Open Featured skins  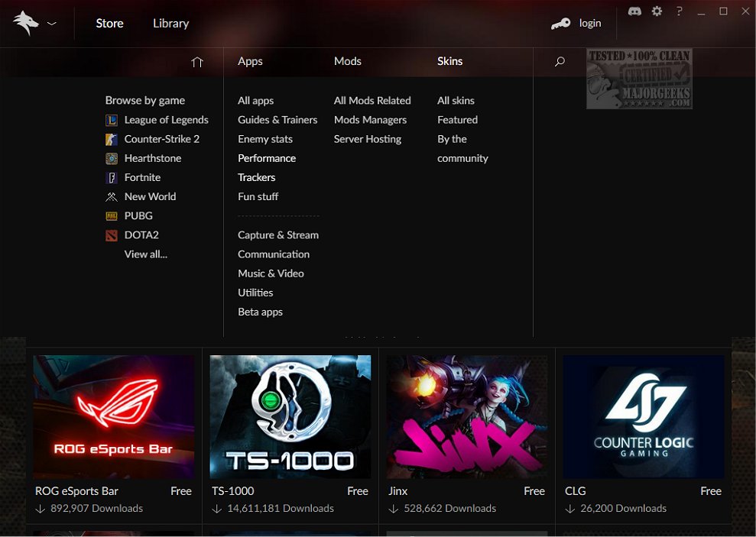[458, 120]
